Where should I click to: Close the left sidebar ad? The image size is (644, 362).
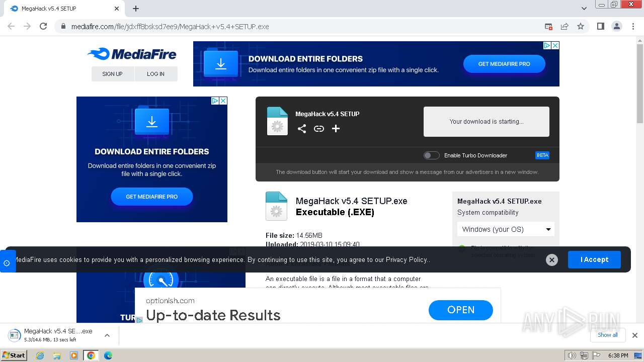tap(223, 101)
